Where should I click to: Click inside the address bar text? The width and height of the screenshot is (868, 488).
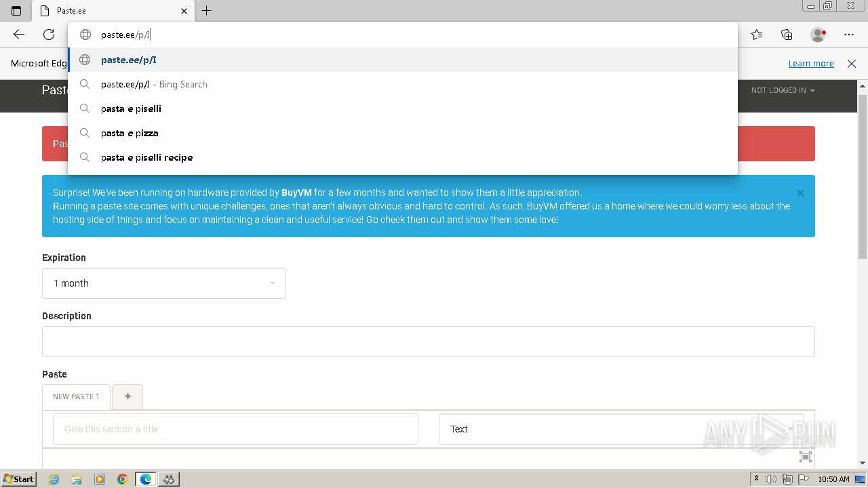(125, 35)
